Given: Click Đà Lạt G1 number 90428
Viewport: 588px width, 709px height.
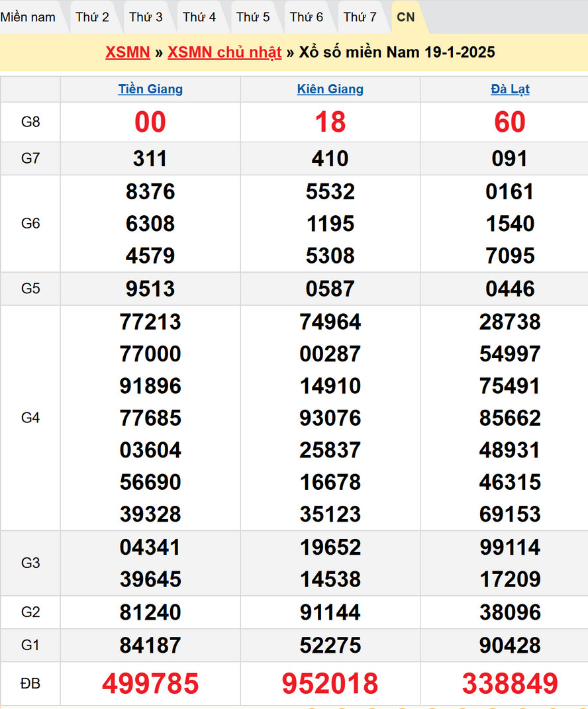Looking at the screenshot, I should 510,645.
